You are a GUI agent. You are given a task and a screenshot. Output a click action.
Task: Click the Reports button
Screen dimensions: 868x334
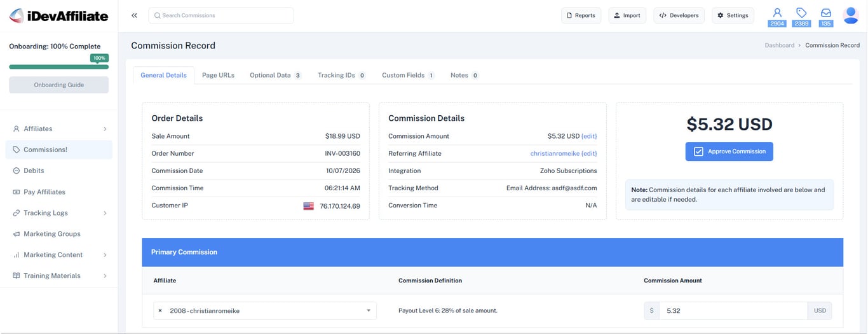581,15
